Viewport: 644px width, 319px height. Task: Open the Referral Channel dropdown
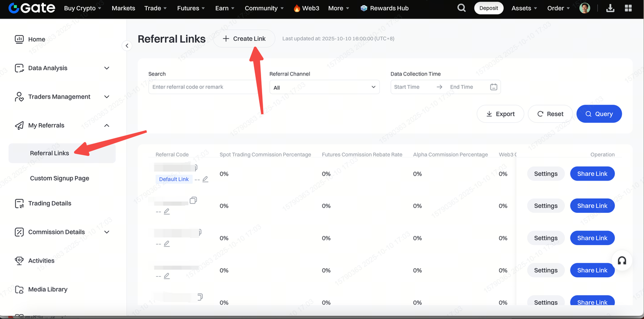(x=325, y=87)
